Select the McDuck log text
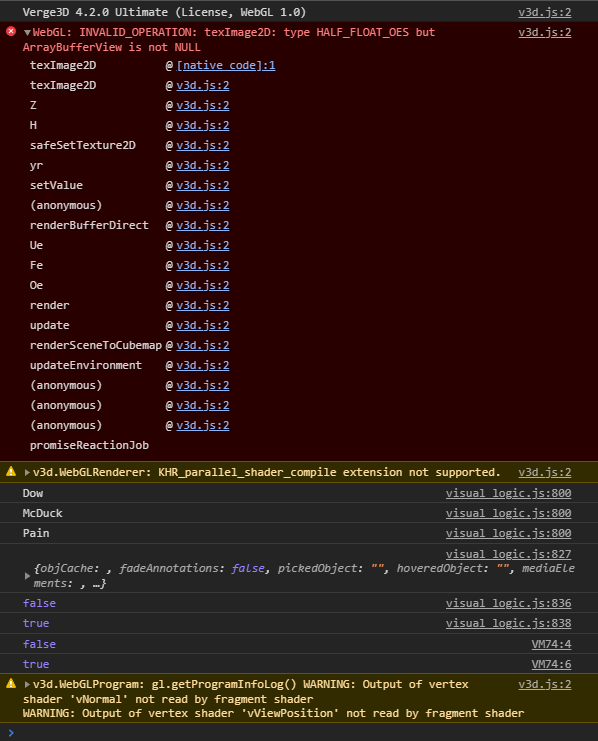Screen dimensions: 598x741 (43, 513)
